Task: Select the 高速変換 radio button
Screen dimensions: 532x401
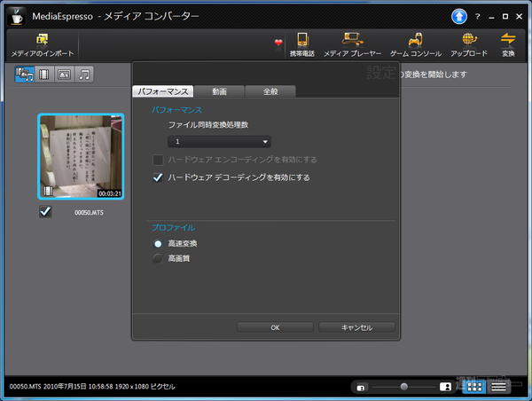Action: pos(158,243)
